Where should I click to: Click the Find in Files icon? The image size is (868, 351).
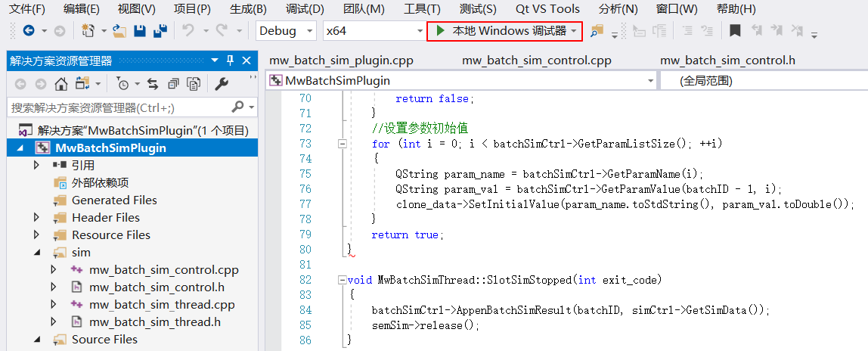click(x=597, y=31)
